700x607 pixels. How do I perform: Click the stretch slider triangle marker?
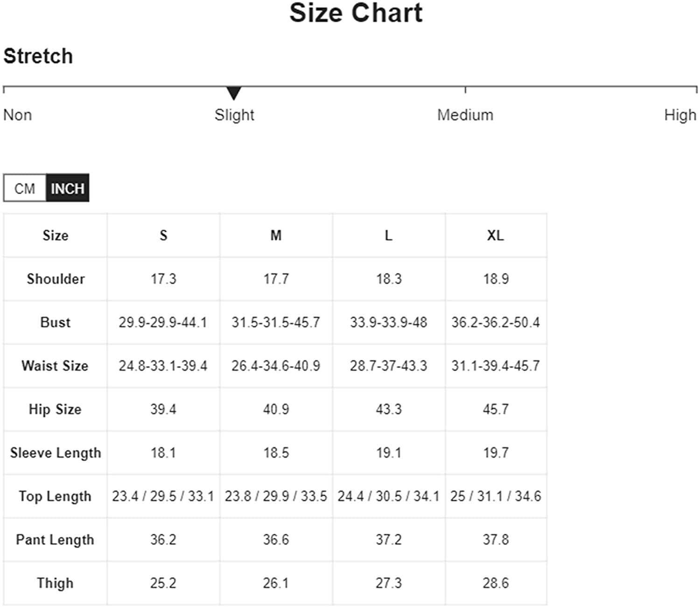tap(233, 93)
